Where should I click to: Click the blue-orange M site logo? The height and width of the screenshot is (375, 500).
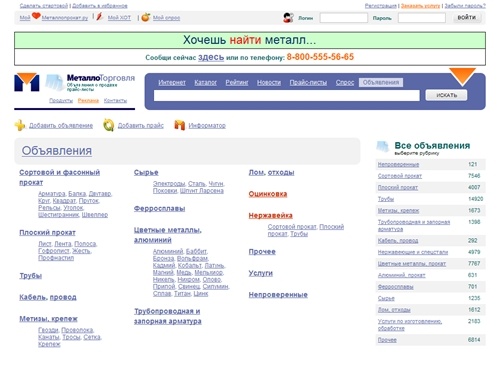(x=27, y=82)
